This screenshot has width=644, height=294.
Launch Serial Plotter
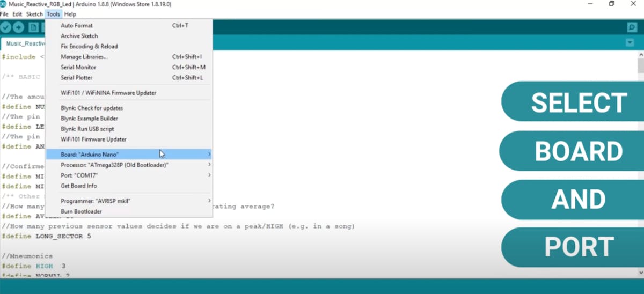129,77
